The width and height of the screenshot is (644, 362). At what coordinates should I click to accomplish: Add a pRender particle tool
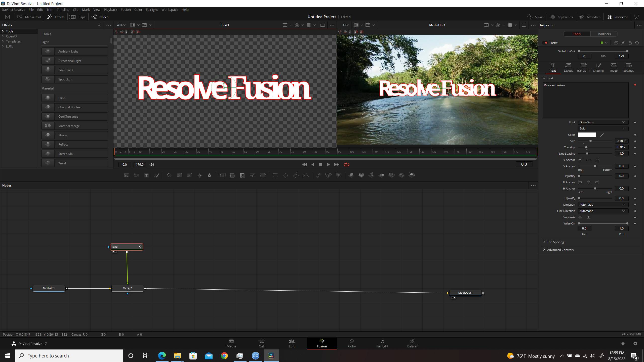coord(339,175)
